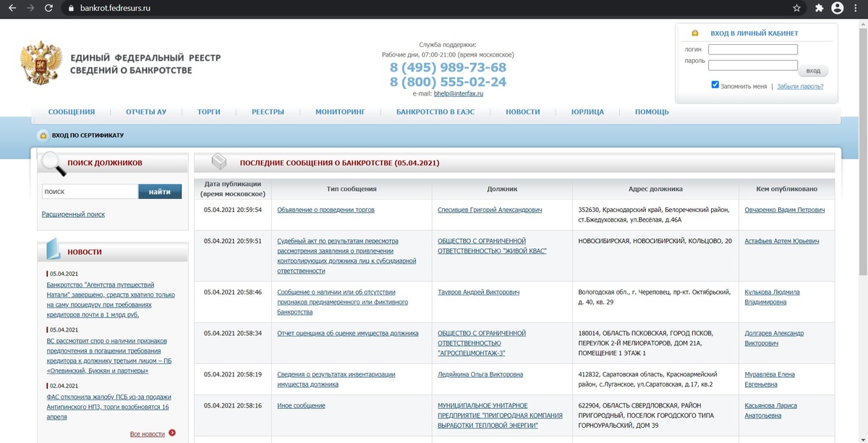868x443 pixels.
Task: Open the Расширенный поиск link
Action: click(74, 214)
